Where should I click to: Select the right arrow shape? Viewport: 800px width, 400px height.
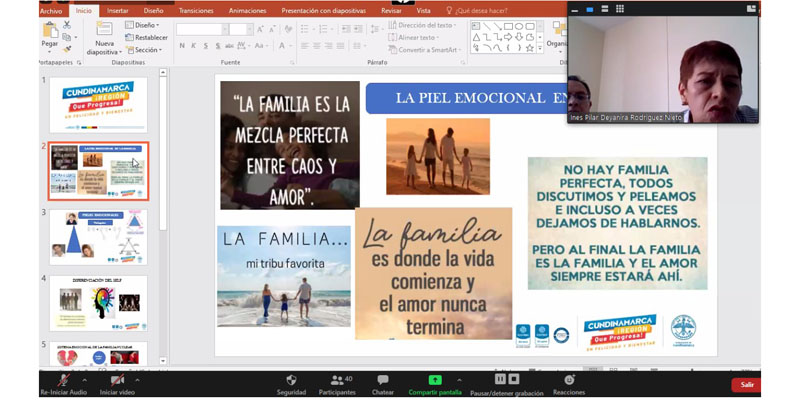[x=508, y=37]
